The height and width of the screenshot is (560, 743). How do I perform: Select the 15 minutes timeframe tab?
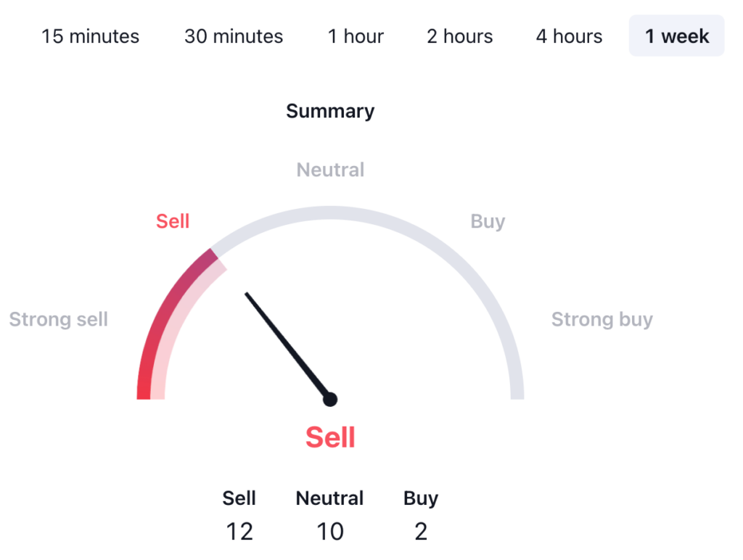[x=90, y=36]
